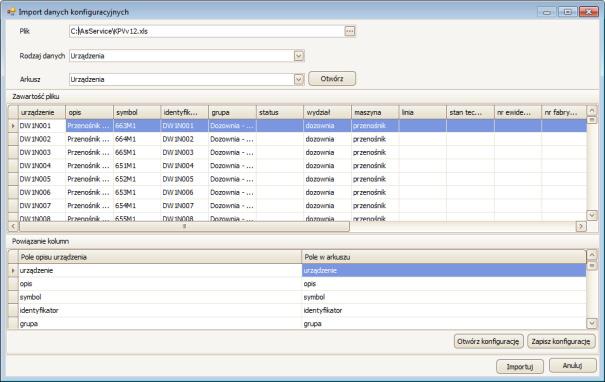This screenshot has width=605, height=382.
Task: Select mapping row identyfikator in left column
Action: 160,311
